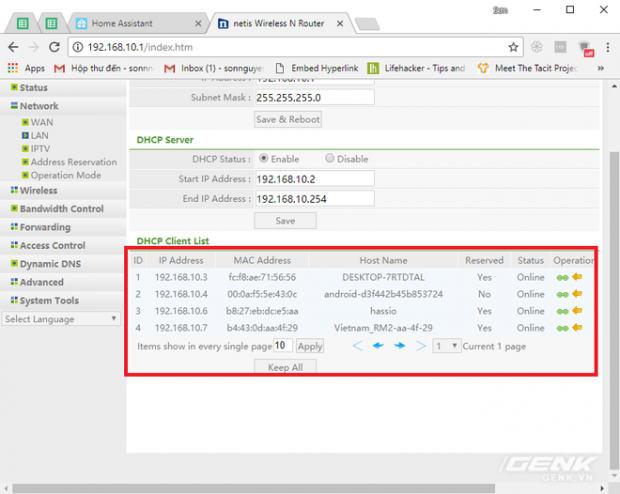
Task: Click the green link icon for Vietnam_RM2 row
Action: tap(563, 327)
